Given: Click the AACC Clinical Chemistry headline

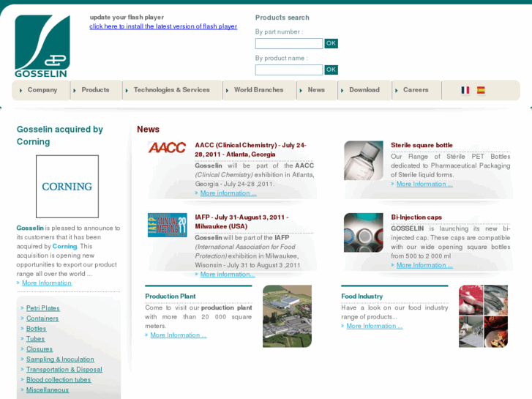Looking at the screenshot, I should pyautogui.click(x=250, y=150).
